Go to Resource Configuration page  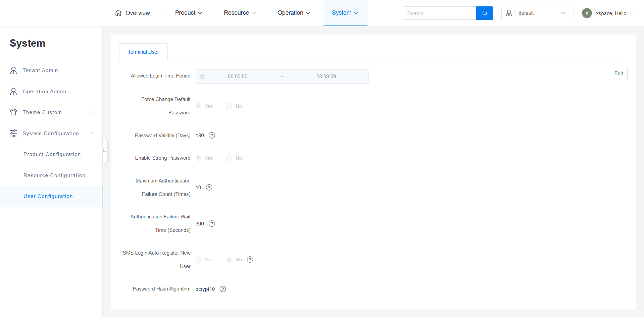click(x=54, y=175)
